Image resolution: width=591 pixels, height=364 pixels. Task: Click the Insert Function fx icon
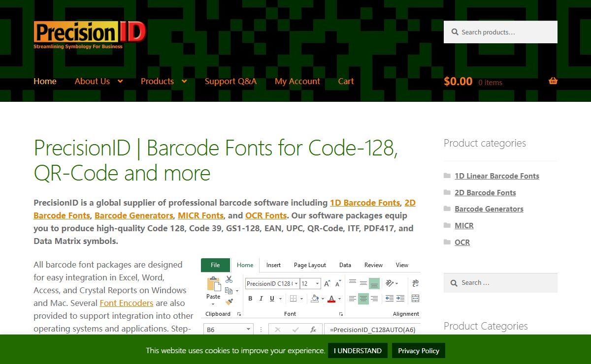click(313, 330)
